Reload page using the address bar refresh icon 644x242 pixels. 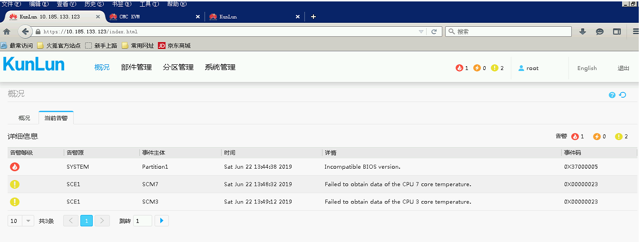click(x=434, y=31)
